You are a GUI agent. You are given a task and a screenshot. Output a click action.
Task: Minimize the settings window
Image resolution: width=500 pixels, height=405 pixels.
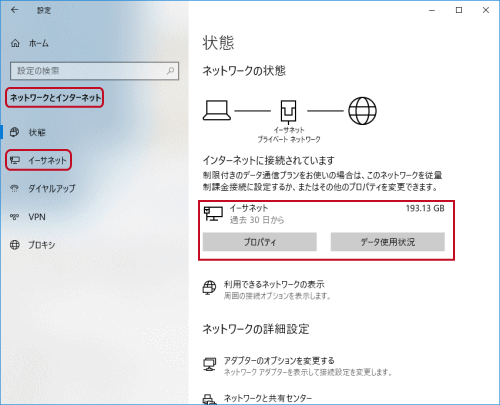[x=432, y=10]
